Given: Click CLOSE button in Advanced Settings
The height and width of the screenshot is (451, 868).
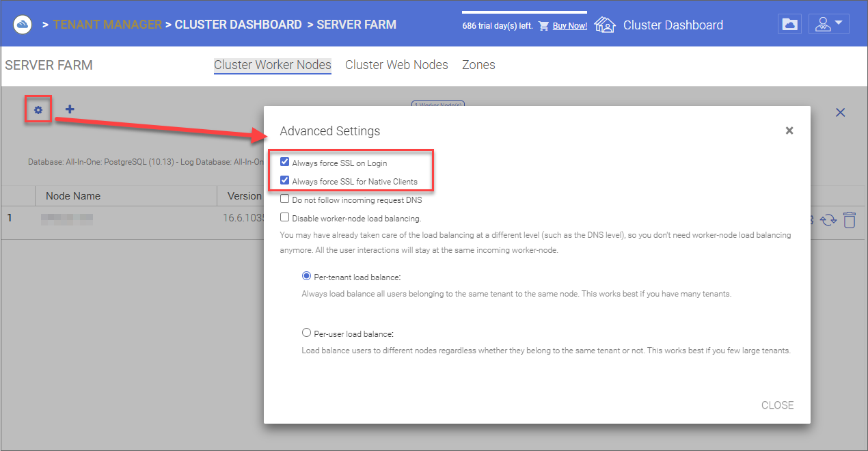Looking at the screenshot, I should (x=778, y=405).
